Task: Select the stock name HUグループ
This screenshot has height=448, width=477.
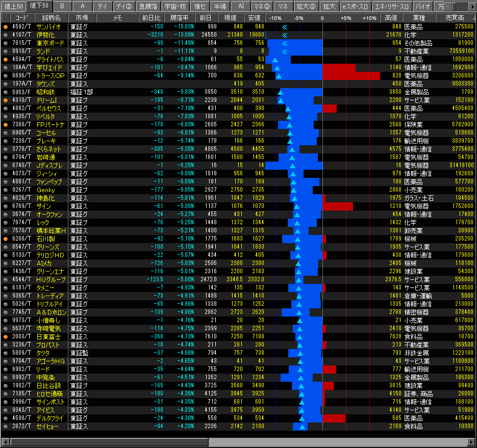Action: 51,280
